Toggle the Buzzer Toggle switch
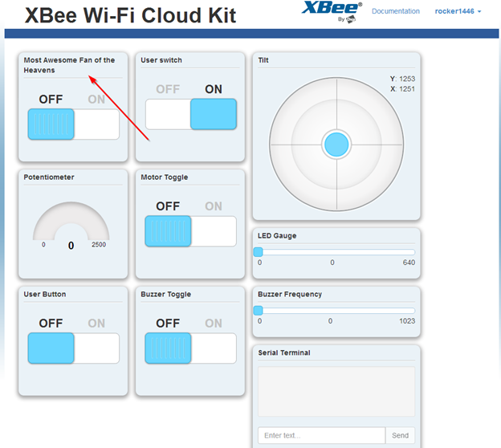The height and width of the screenshot is (448, 501). tap(191, 348)
